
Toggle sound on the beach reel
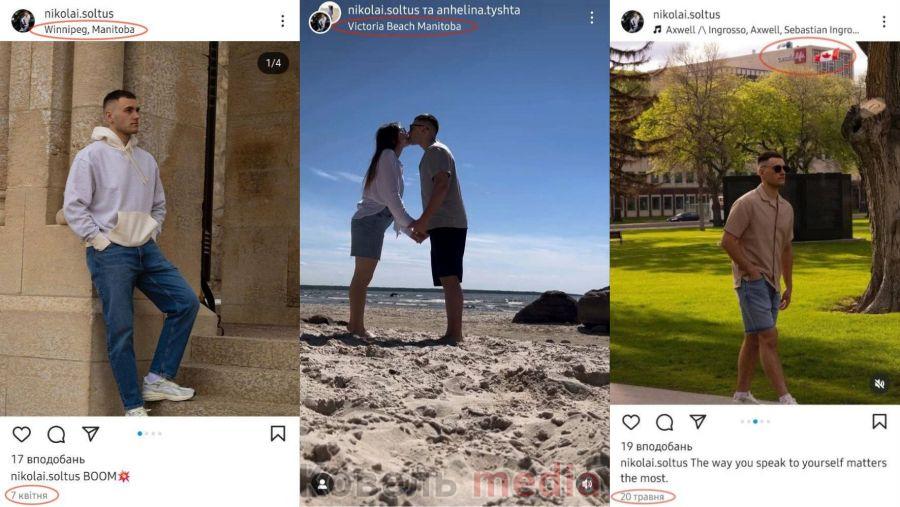pyautogui.click(x=587, y=484)
